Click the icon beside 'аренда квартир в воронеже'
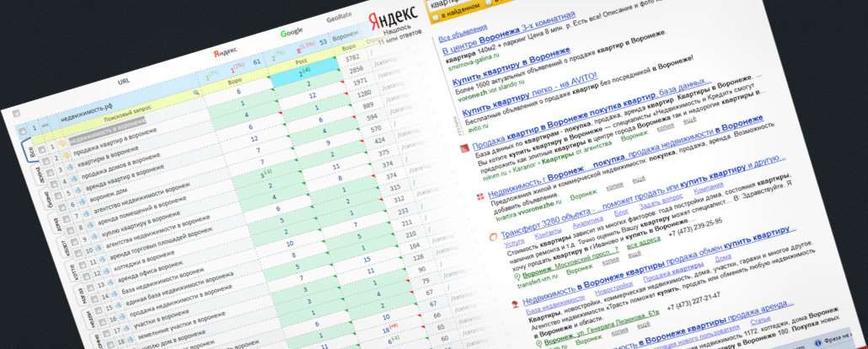Image resolution: width=868 pixels, height=349 pixels. point(78,191)
